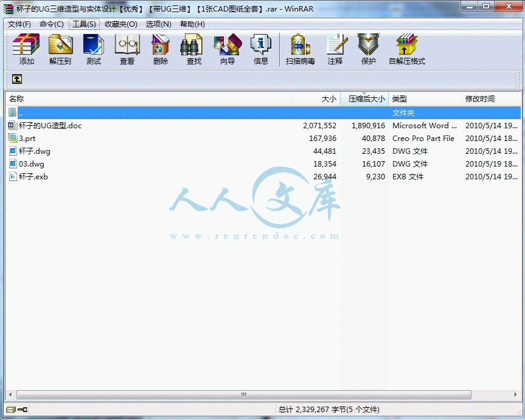Click the Creo Pro Part File type
Image resolution: width=525 pixels, height=420 pixels.
point(423,138)
